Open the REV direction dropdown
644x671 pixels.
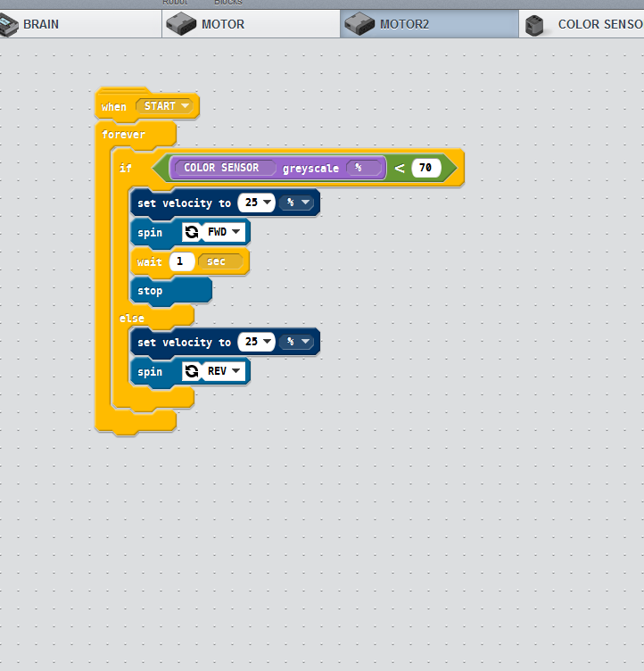tap(224, 371)
